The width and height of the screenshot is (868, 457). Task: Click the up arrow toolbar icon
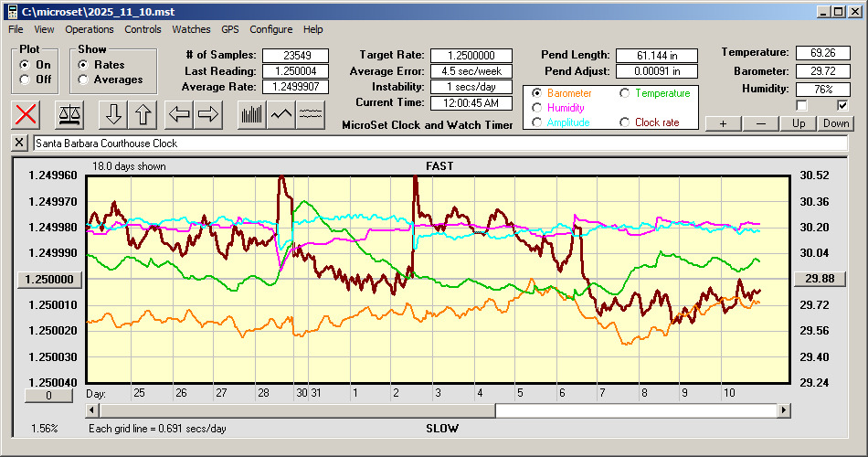[x=144, y=114]
